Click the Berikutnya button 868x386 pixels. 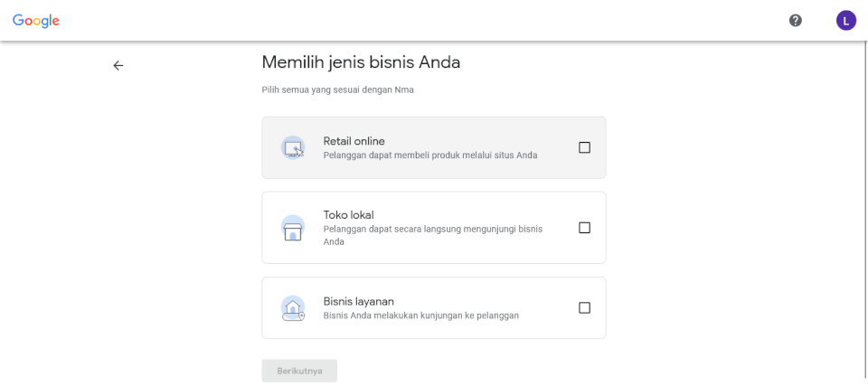[x=299, y=371]
